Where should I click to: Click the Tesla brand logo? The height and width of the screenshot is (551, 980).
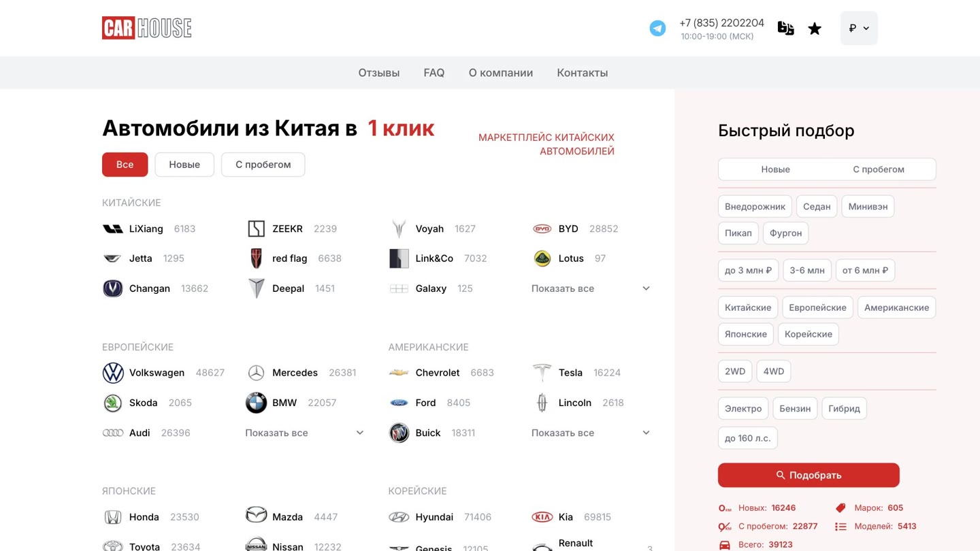(x=542, y=373)
